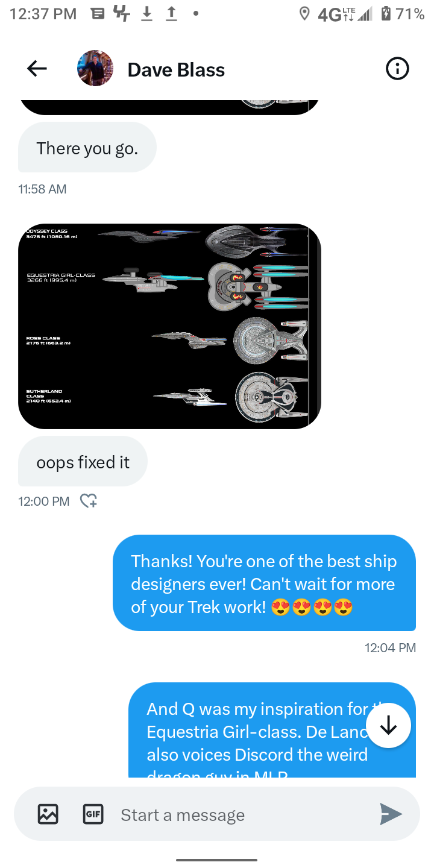Tap the 11:58 AM timestamp
Viewport: 434px width, 868px height.
coord(42,189)
